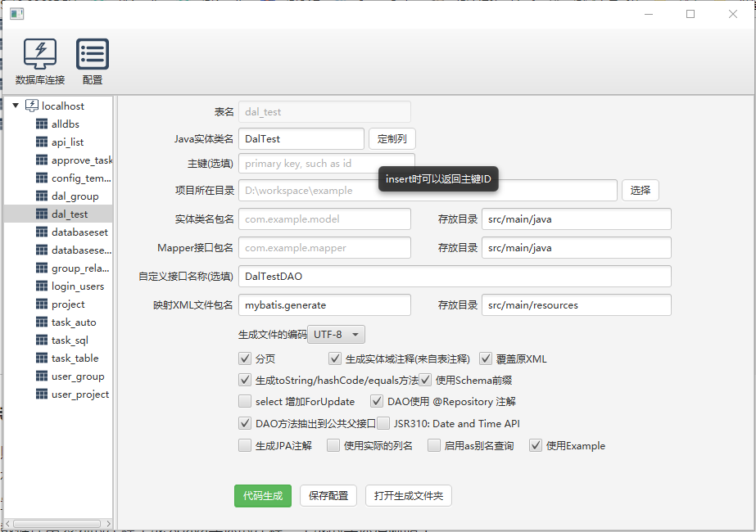Click the tree panel horizontal scrollbar
Screen dimensions: 756x532
[57, 523]
